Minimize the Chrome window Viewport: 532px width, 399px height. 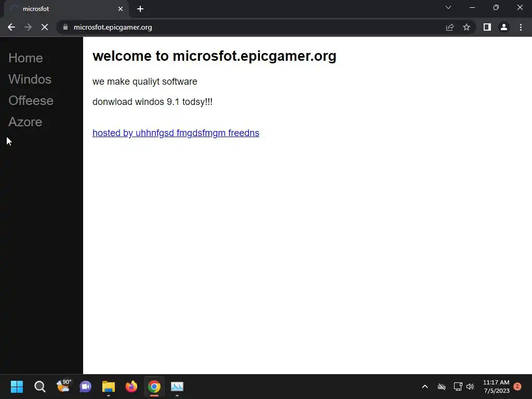tap(472, 7)
